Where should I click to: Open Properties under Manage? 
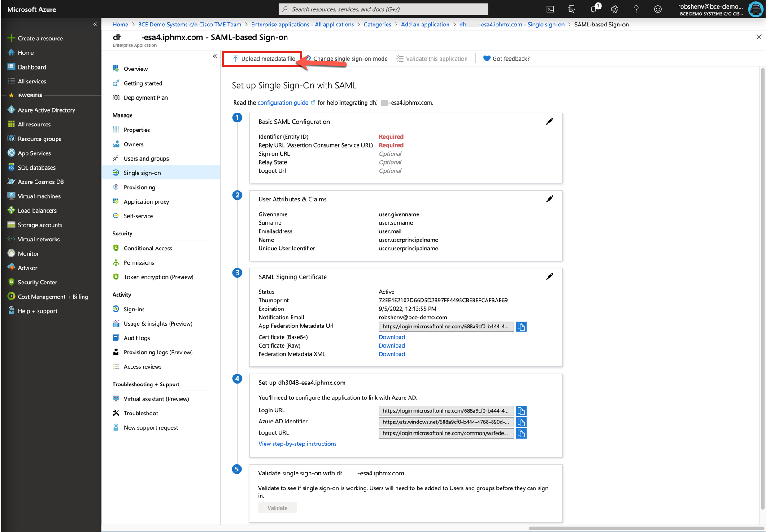tap(137, 130)
